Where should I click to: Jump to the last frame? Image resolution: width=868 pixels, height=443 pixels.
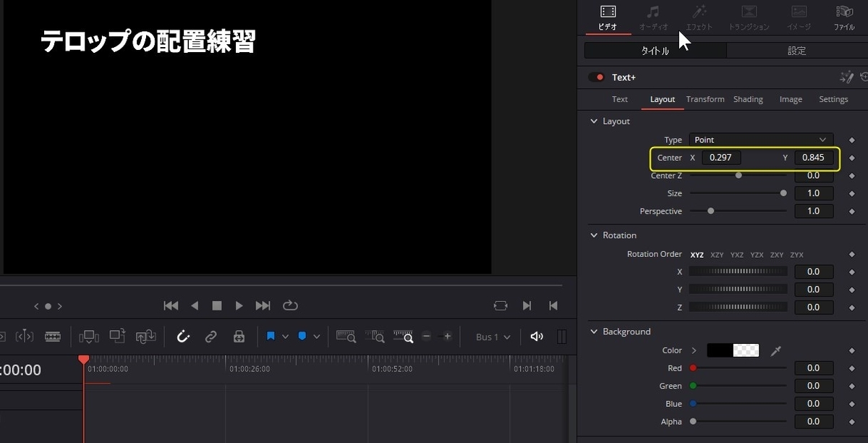click(x=263, y=305)
